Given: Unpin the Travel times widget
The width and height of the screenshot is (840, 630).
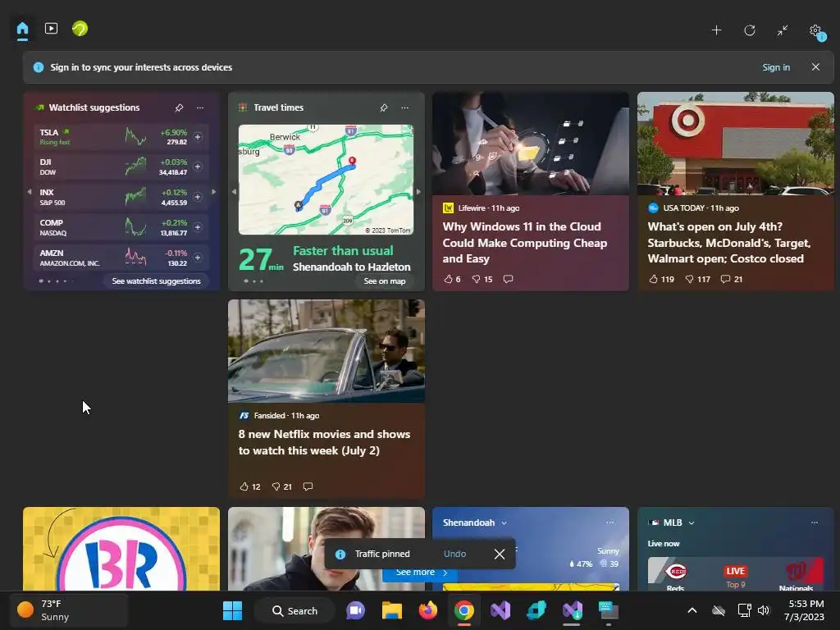Looking at the screenshot, I should [x=384, y=107].
